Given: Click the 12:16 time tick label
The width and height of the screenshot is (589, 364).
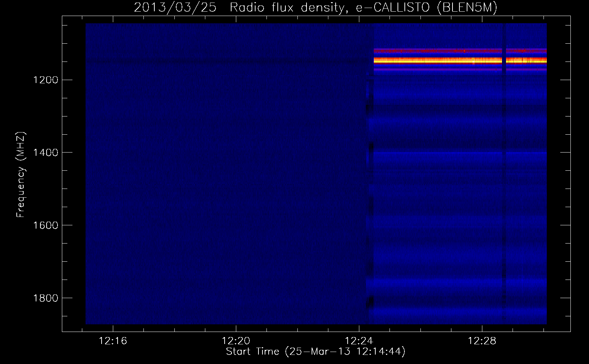Looking at the screenshot, I should 113,341.
